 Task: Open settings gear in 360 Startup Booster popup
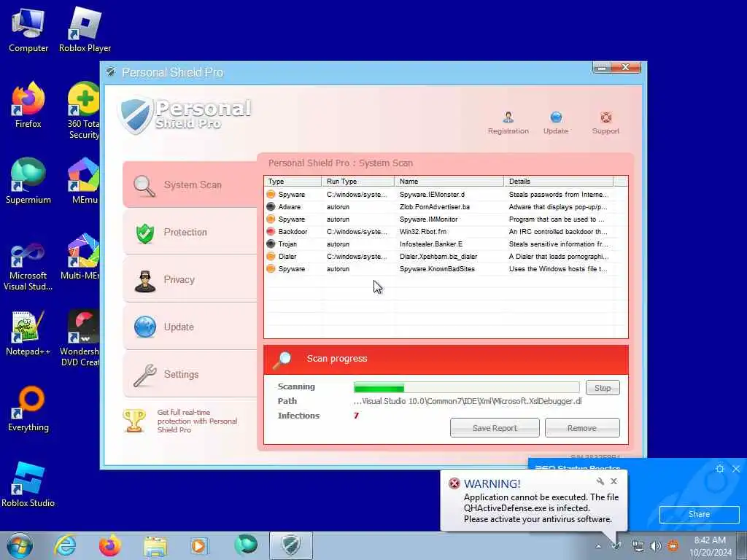click(x=720, y=469)
